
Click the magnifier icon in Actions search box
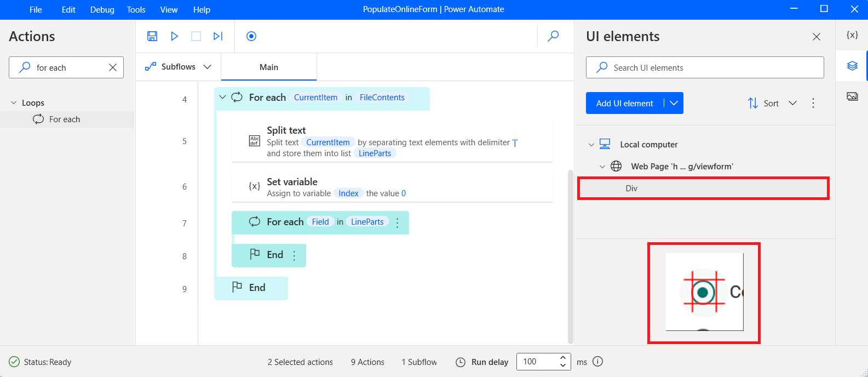click(25, 67)
